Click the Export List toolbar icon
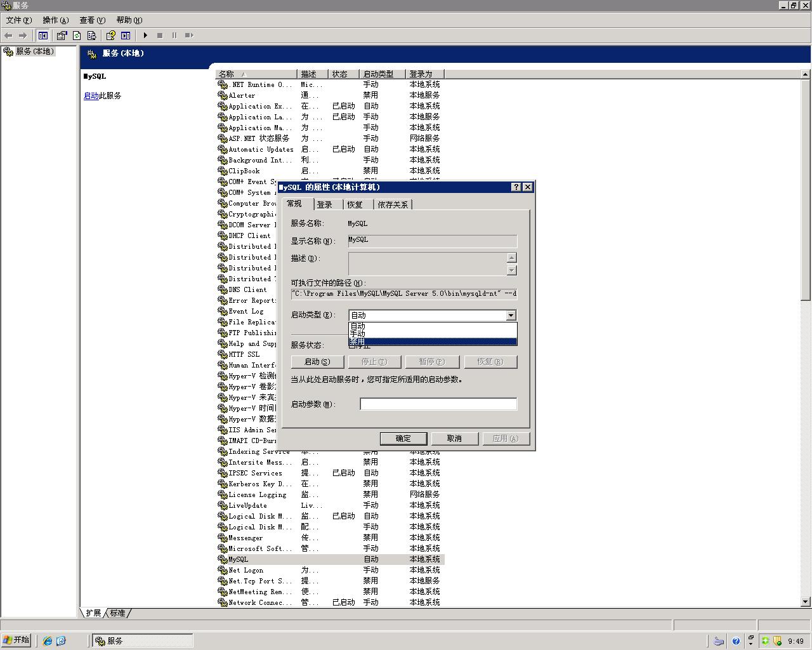Viewport: 812px width, 650px height. click(91, 36)
